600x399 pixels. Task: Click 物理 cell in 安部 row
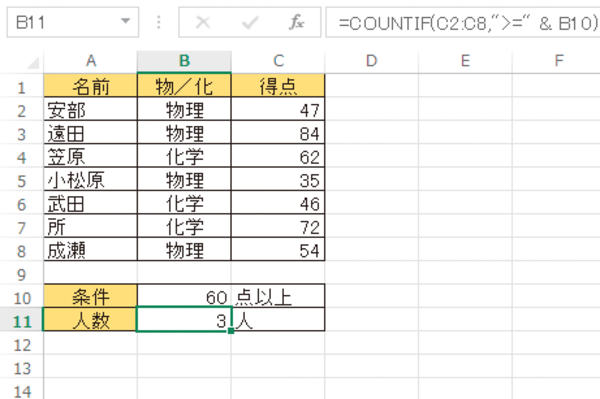(184, 109)
